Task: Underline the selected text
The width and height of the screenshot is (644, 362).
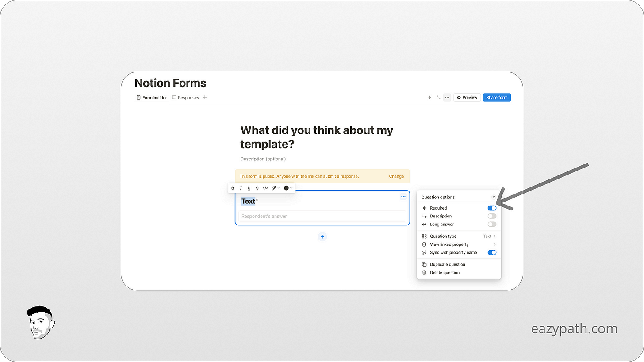Action: tap(249, 188)
